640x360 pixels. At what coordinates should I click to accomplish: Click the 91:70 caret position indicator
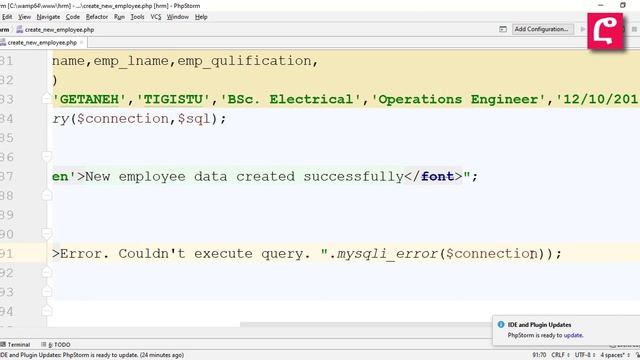[x=539, y=355]
